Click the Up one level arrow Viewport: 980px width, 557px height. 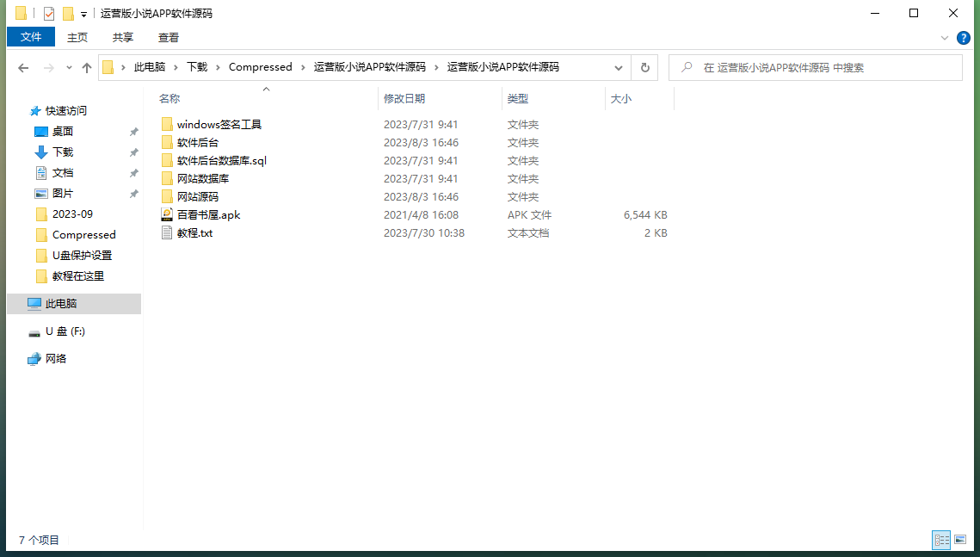point(86,68)
